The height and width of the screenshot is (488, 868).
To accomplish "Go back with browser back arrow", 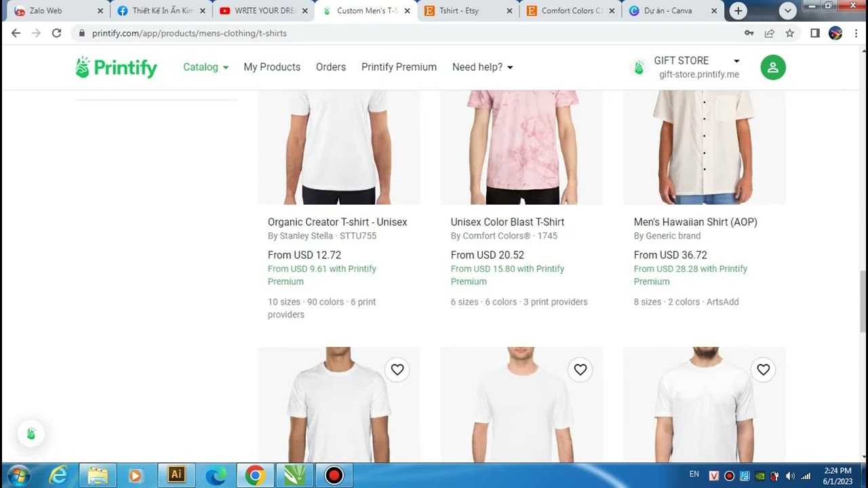I will [16, 33].
